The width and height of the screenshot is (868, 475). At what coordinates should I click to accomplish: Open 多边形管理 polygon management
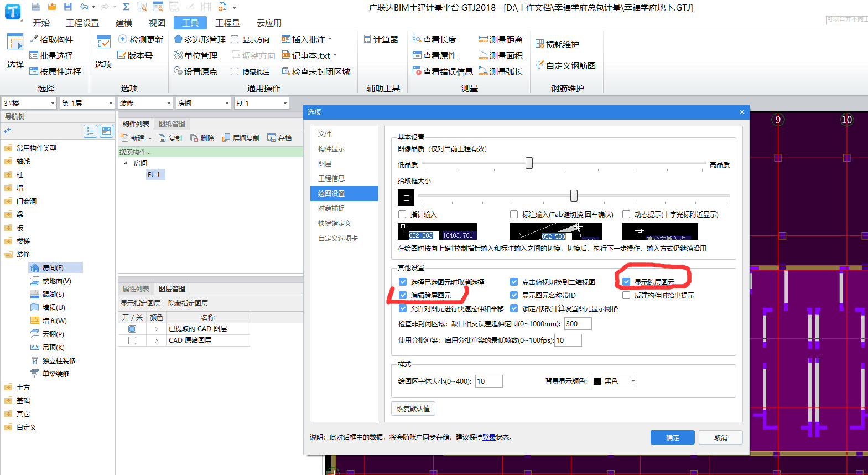coord(200,39)
